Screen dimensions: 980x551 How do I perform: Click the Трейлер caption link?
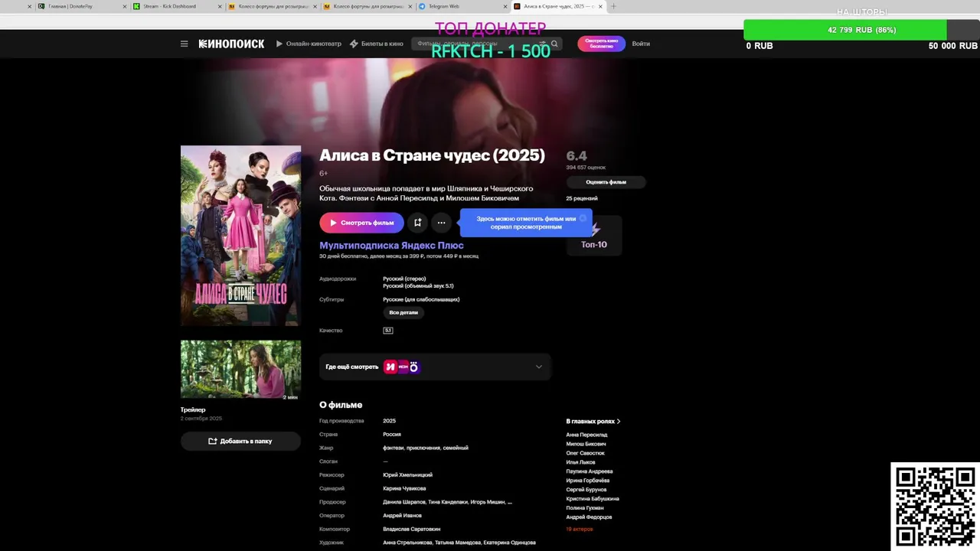pyautogui.click(x=193, y=410)
